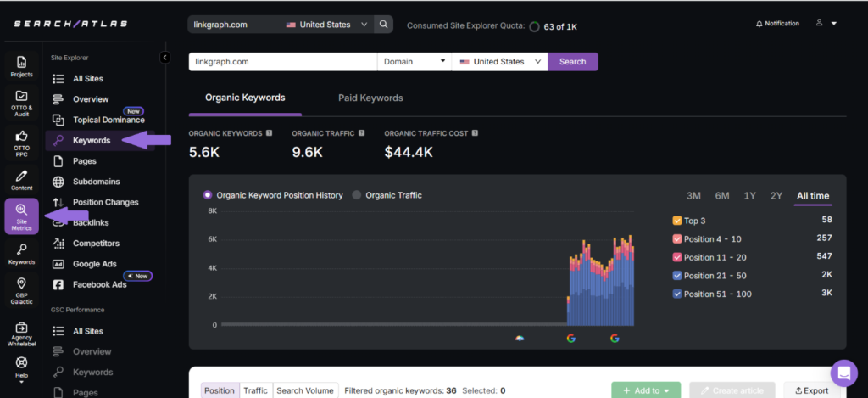Open Topical Dominance page
This screenshot has width=868, height=398.
click(108, 120)
